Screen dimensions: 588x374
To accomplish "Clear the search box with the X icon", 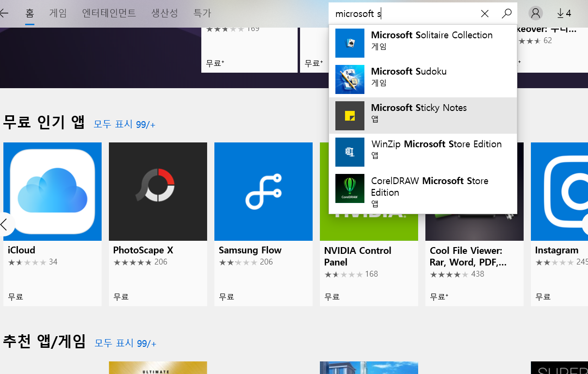I will 484,14.
